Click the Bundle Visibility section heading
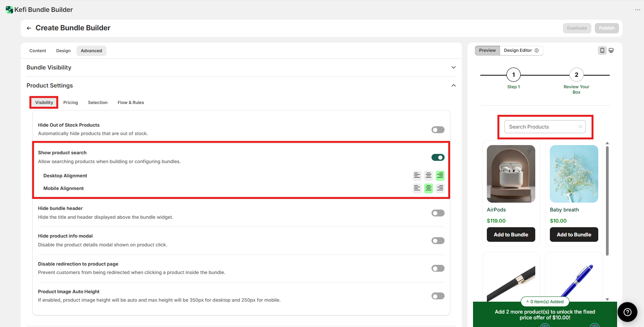Viewport: 644px width, 327px height. coord(49,68)
